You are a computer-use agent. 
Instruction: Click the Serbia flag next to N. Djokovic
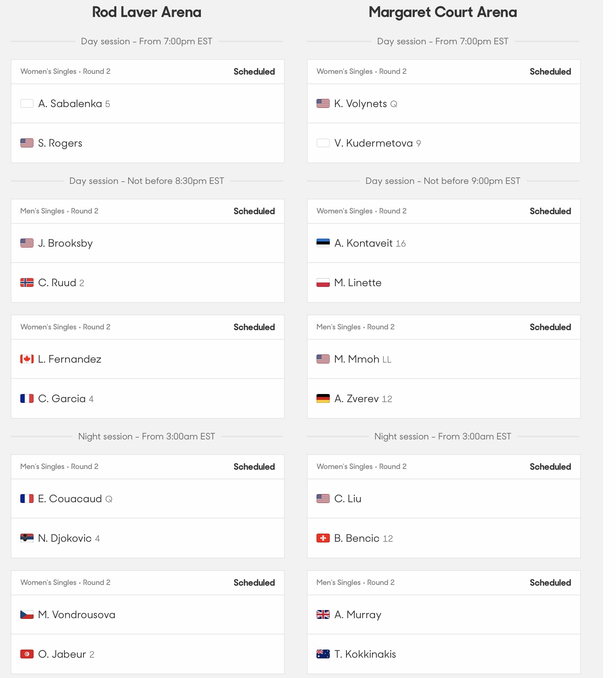tap(27, 538)
